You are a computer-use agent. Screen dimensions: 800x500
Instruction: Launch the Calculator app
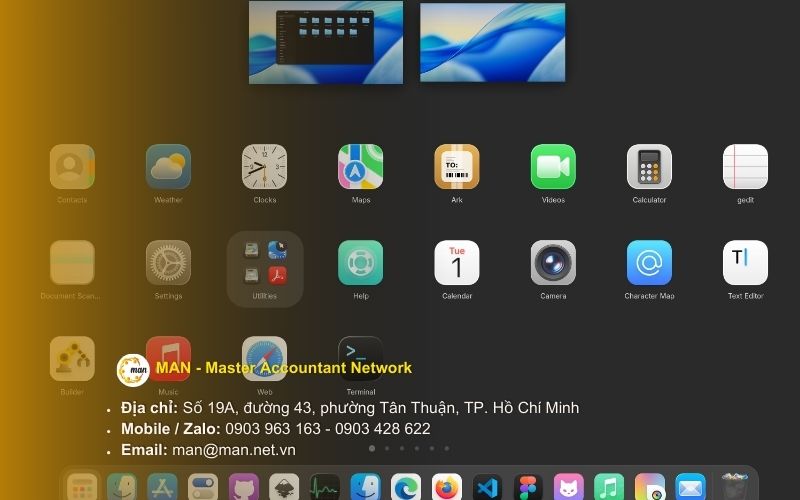tap(649, 167)
